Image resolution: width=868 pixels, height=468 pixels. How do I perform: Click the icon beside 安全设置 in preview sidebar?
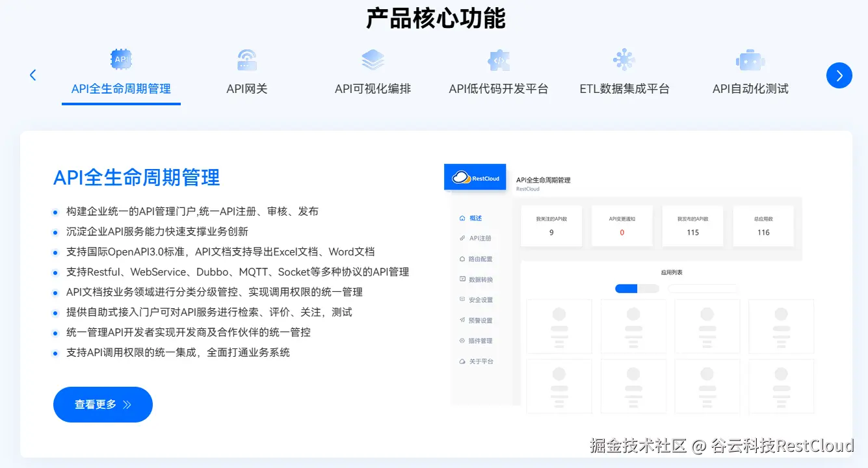tap(462, 300)
